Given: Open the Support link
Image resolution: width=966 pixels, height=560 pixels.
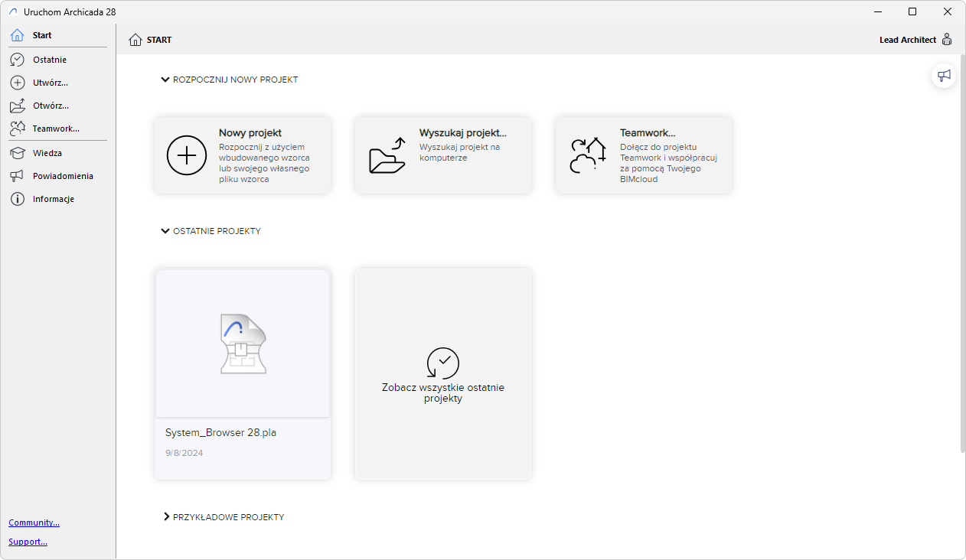Looking at the screenshot, I should 28,542.
